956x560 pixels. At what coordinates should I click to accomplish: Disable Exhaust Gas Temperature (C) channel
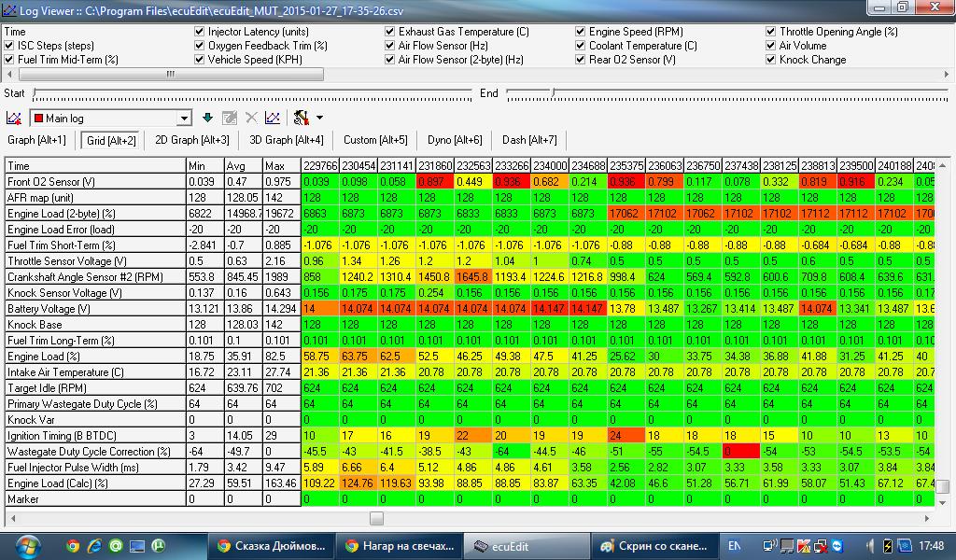389,31
